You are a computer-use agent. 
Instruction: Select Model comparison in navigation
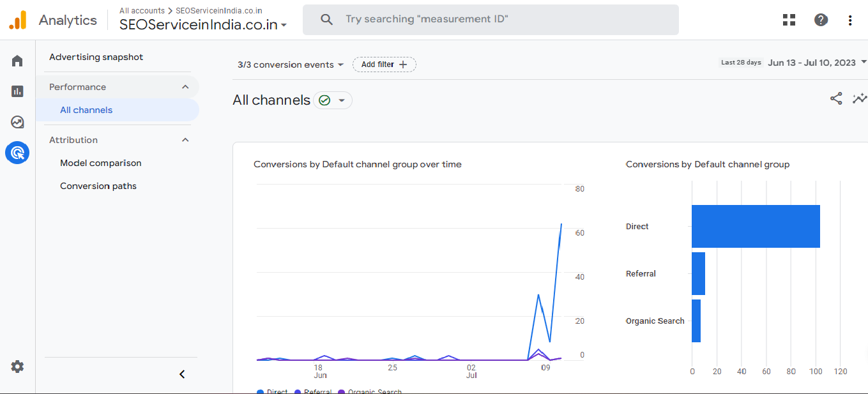[x=101, y=163]
